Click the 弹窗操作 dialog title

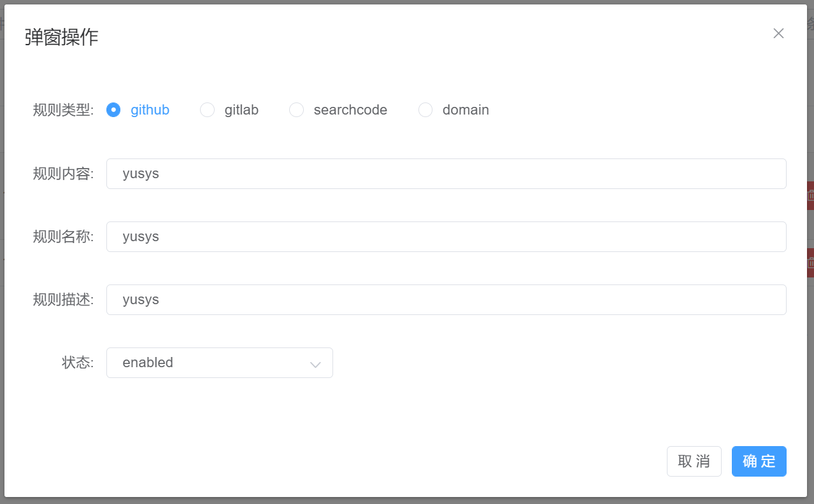(x=61, y=38)
